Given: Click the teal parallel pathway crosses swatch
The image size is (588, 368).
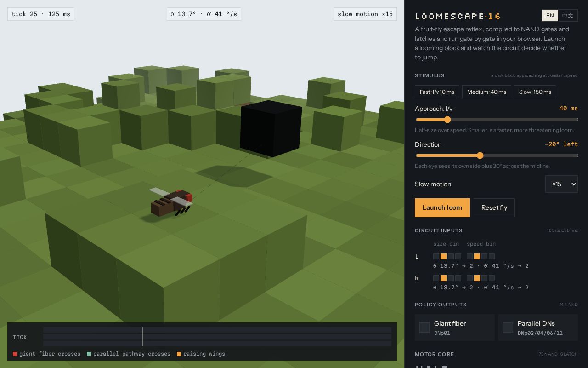Looking at the screenshot, I should (x=89, y=354).
